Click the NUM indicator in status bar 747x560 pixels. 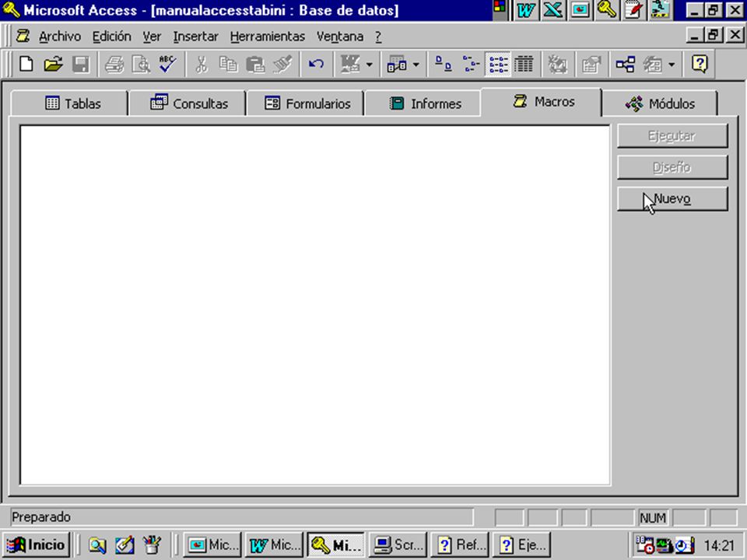[653, 518]
